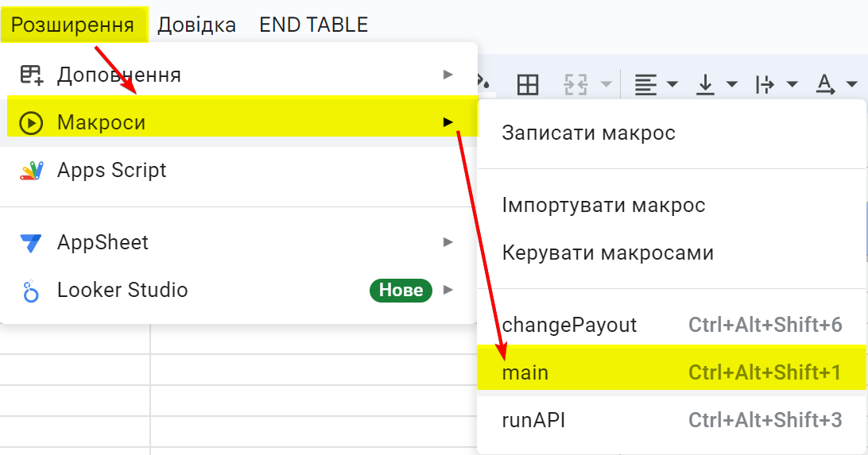The height and width of the screenshot is (455, 868).
Task: Run the runAPI macro
Action: pos(672,421)
